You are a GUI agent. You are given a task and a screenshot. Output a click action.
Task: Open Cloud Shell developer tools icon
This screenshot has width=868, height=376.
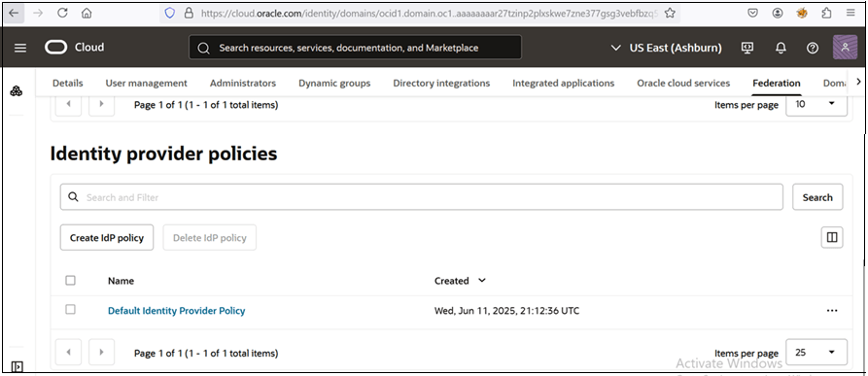coord(747,48)
